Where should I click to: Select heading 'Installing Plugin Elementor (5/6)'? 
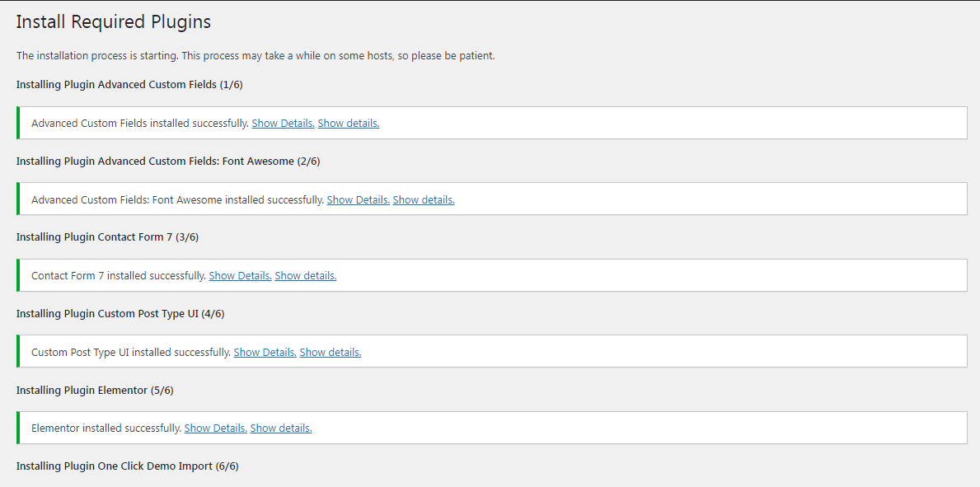pos(95,390)
